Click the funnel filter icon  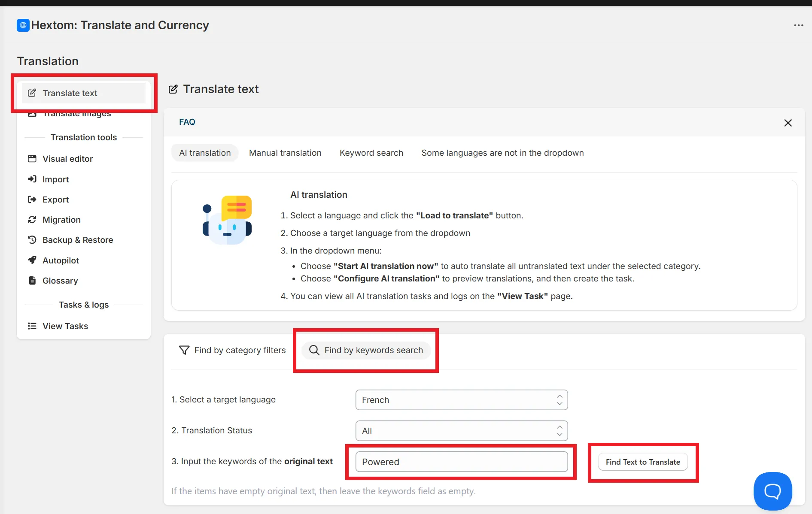pos(184,350)
